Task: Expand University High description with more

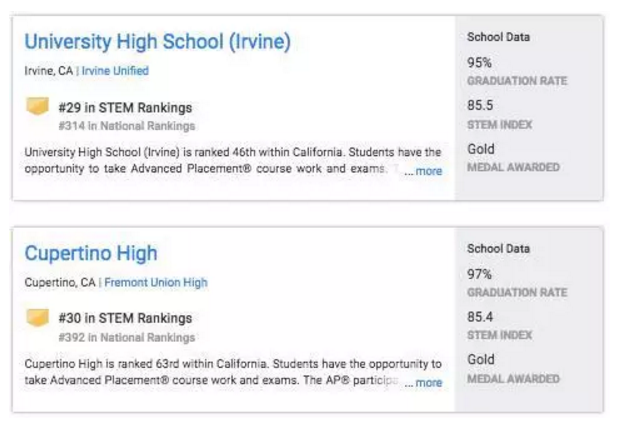Action: pyautogui.click(x=428, y=171)
